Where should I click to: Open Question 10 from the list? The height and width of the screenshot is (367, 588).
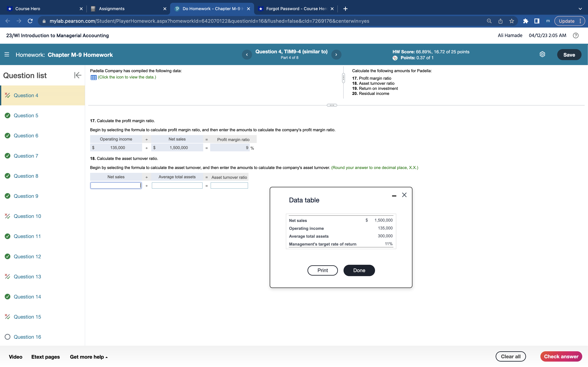tap(27, 216)
